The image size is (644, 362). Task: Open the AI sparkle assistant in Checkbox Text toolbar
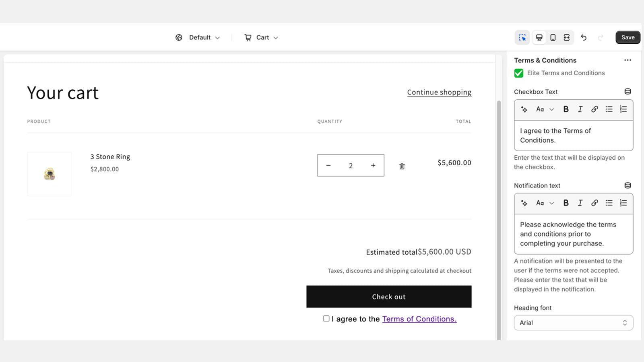point(524,109)
